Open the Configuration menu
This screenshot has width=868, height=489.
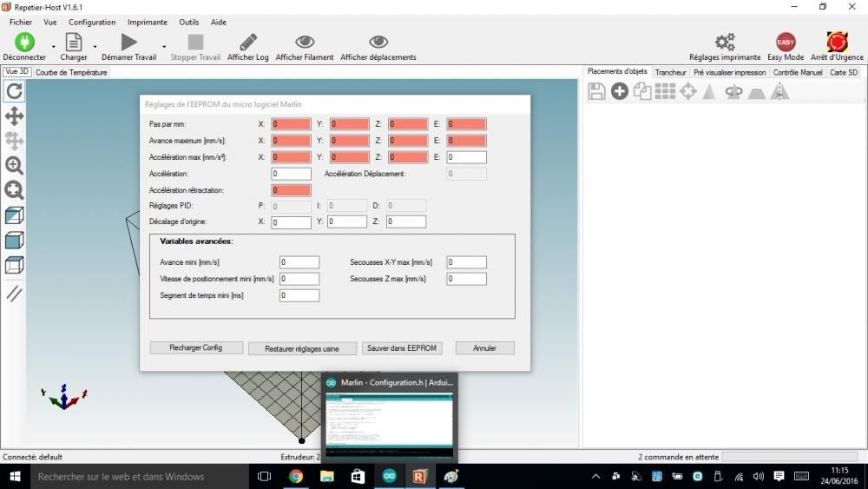point(92,23)
